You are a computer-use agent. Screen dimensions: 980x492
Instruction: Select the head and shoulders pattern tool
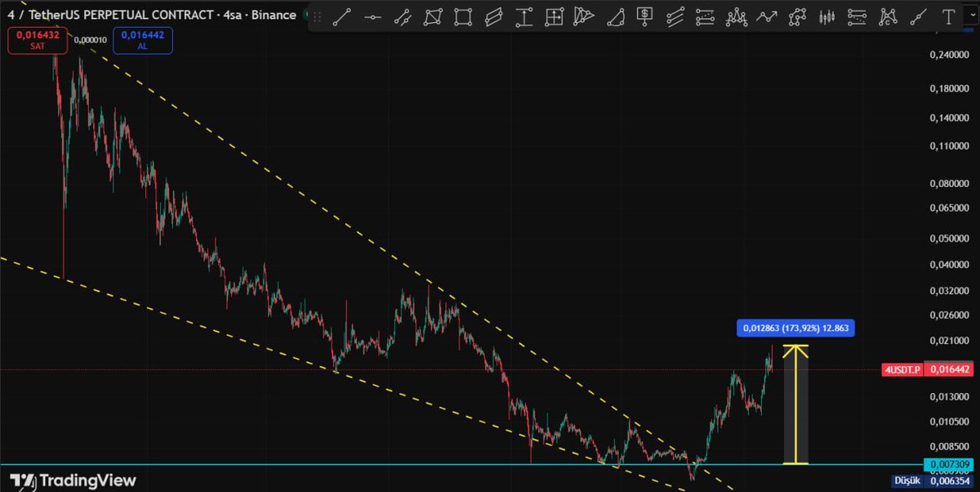click(x=736, y=16)
